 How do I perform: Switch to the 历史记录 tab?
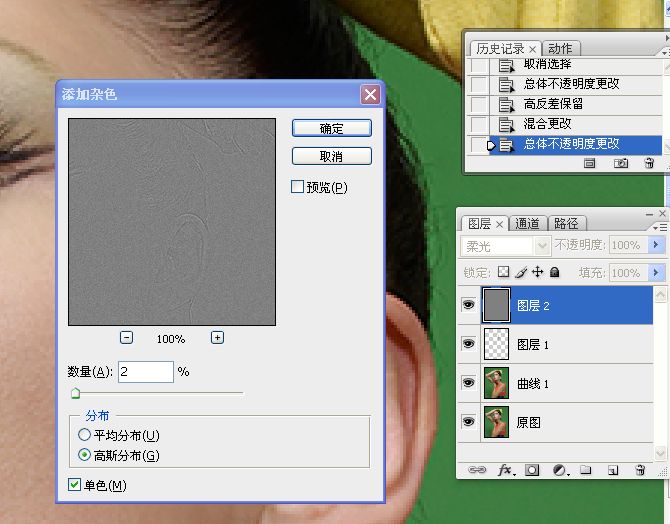tap(500, 49)
